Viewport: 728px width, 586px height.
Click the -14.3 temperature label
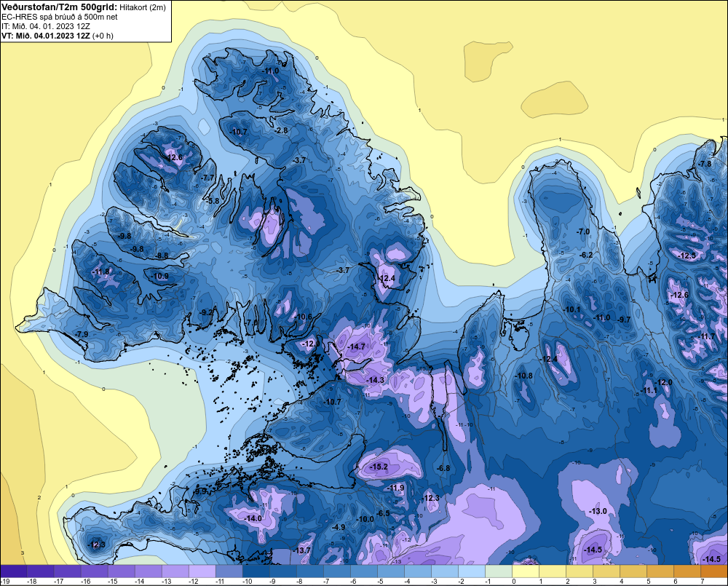tap(375, 380)
